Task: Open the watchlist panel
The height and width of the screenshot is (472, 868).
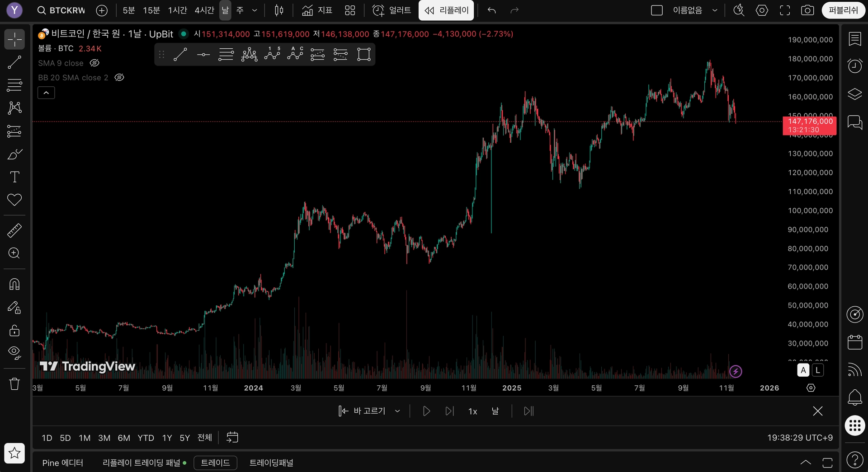Action: 855,39
